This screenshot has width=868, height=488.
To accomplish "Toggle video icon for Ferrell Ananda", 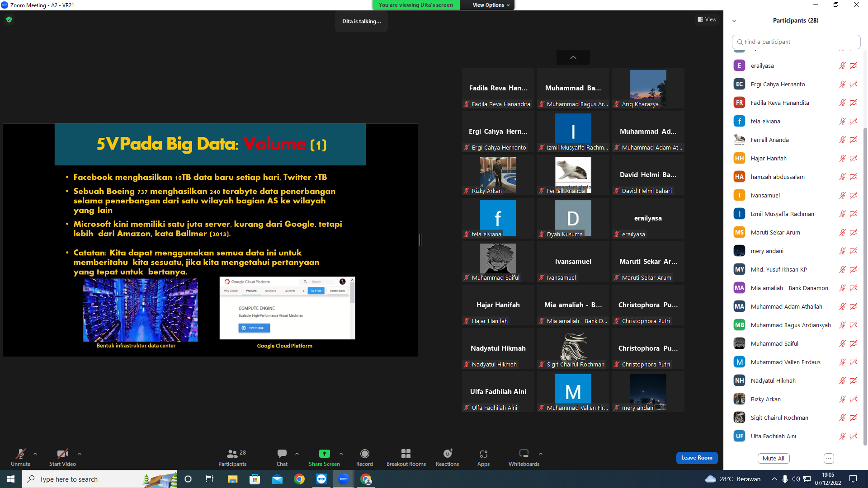I will [854, 140].
